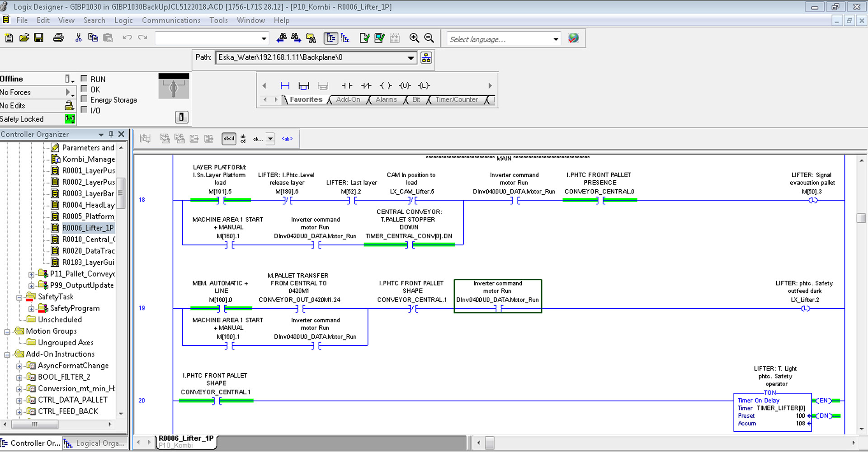Viewport: 868px width, 452px height.
Task: Close the Controller Organizer panel
Action: pyautogui.click(x=121, y=134)
